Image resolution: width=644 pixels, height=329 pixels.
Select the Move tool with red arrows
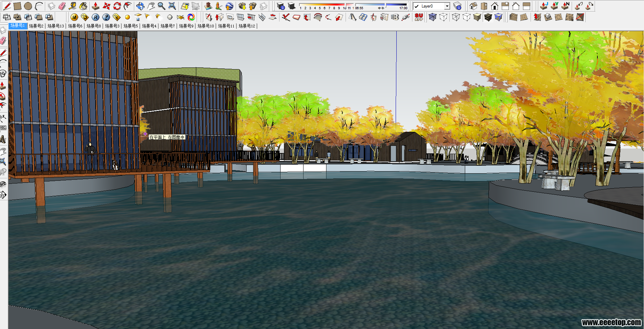(x=107, y=6)
